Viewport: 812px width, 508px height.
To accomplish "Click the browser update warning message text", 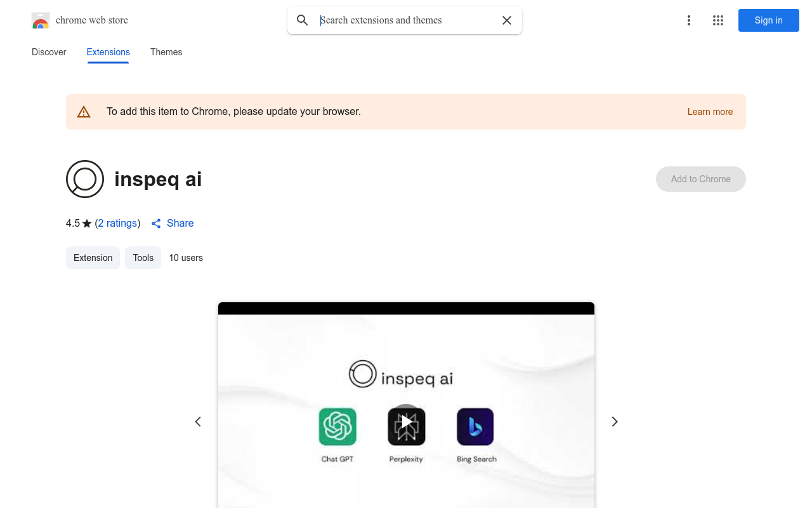I will pos(233,112).
